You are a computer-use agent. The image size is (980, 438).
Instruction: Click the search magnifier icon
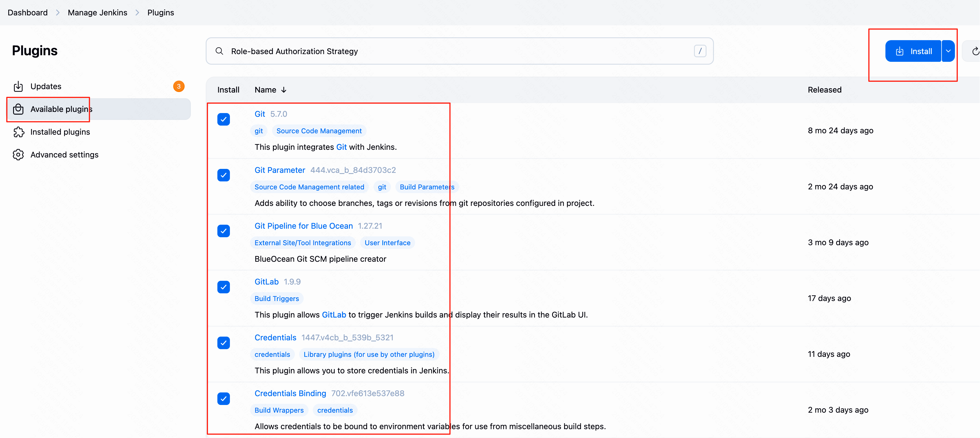point(219,51)
